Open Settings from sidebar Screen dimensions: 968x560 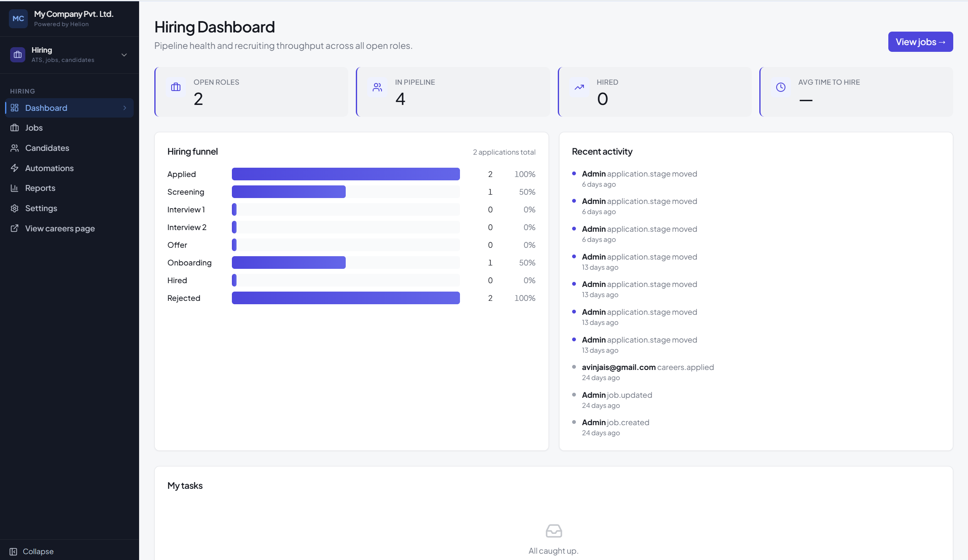[x=70, y=208]
